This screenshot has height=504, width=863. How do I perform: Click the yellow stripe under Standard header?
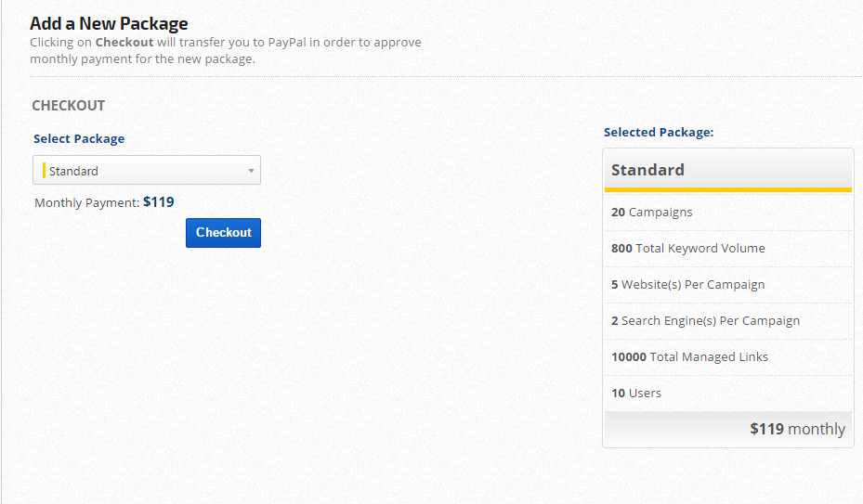pyautogui.click(x=728, y=189)
